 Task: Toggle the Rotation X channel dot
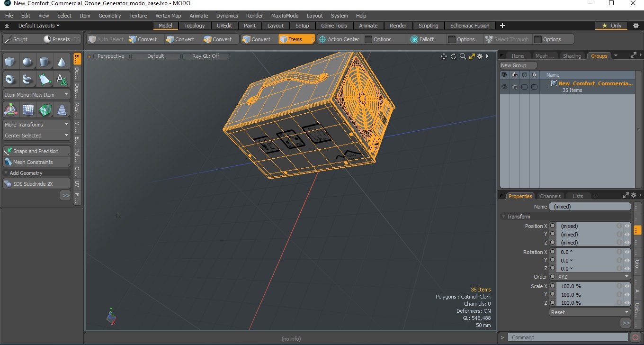click(553, 252)
